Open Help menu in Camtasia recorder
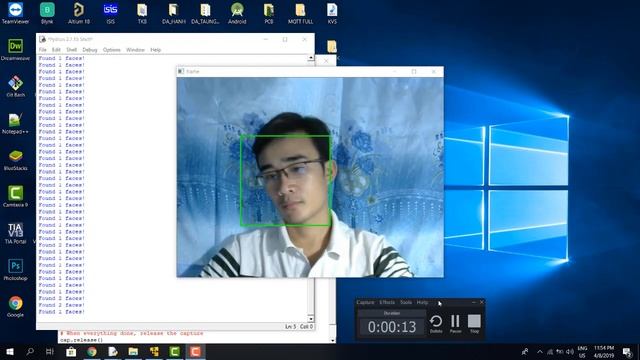This screenshot has height=360, width=640. click(422, 302)
